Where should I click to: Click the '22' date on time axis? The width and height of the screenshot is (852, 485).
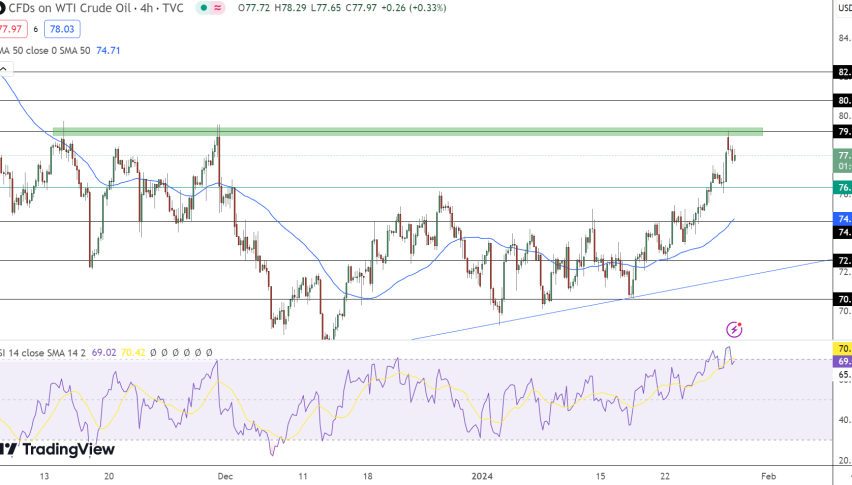coord(665,476)
